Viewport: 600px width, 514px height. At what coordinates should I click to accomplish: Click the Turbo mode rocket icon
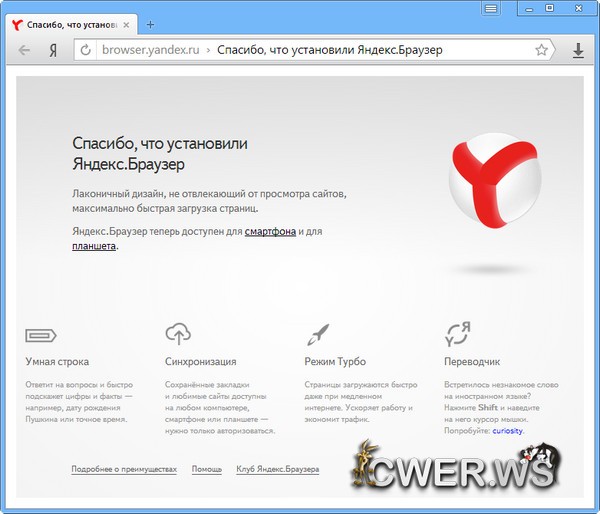[318, 335]
